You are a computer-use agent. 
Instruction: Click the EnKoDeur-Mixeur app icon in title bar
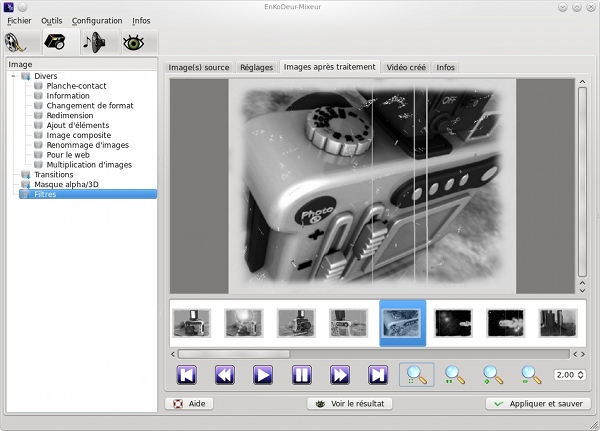click(x=8, y=7)
